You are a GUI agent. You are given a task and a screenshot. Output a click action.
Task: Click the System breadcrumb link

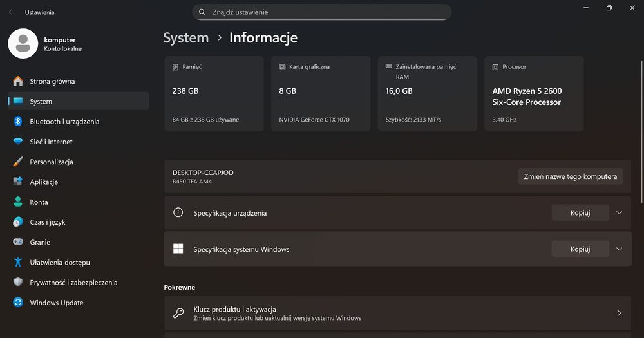tap(186, 38)
